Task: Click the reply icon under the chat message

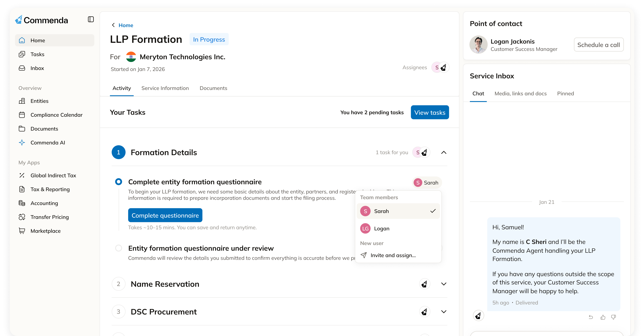Action: (591, 317)
